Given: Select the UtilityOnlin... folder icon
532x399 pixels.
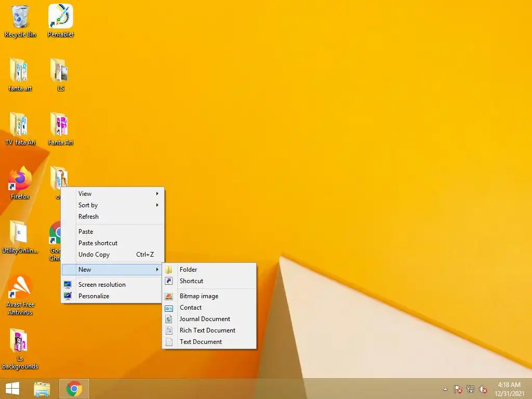Looking at the screenshot, I should point(20,237).
